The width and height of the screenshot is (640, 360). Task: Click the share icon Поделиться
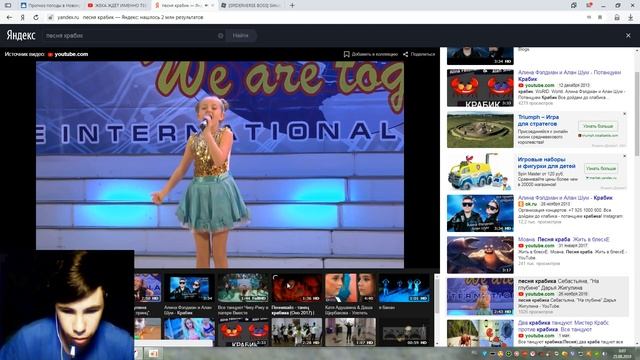click(x=405, y=54)
